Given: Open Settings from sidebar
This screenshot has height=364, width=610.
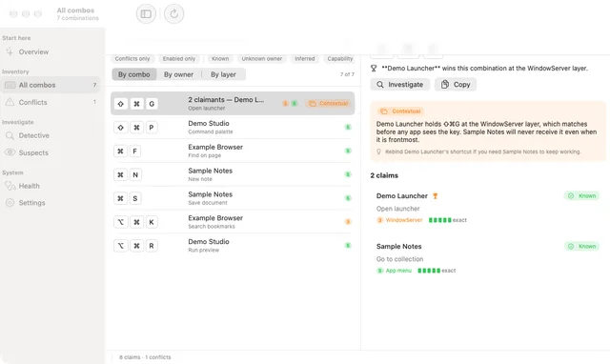Looking at the screenshot, I should pos(51,203).
